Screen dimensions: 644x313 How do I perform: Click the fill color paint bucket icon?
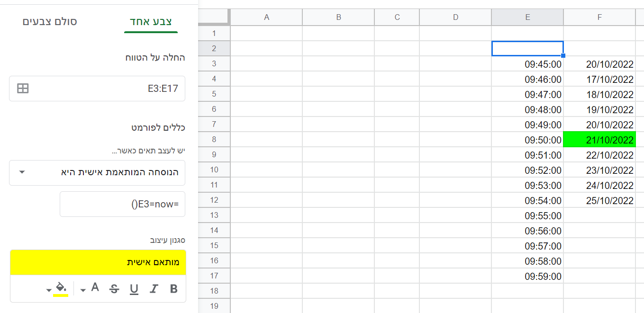coord(61,288)
